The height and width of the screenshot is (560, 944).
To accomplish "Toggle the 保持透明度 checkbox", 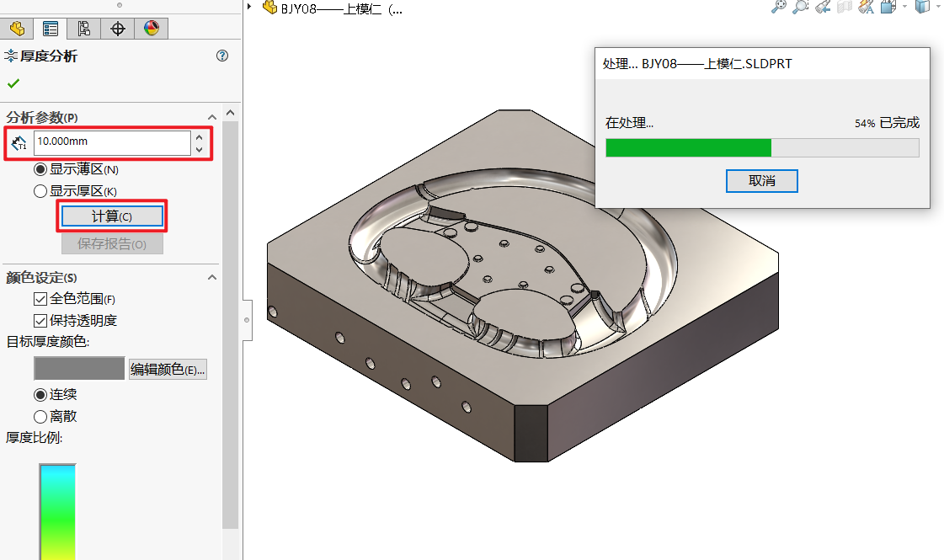I will 40,321.
